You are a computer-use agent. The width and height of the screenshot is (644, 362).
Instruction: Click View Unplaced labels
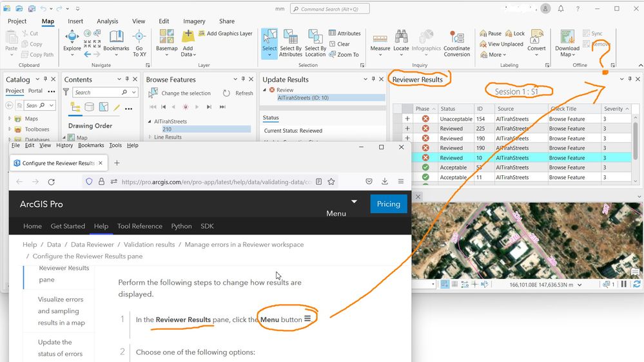point(502,44)
